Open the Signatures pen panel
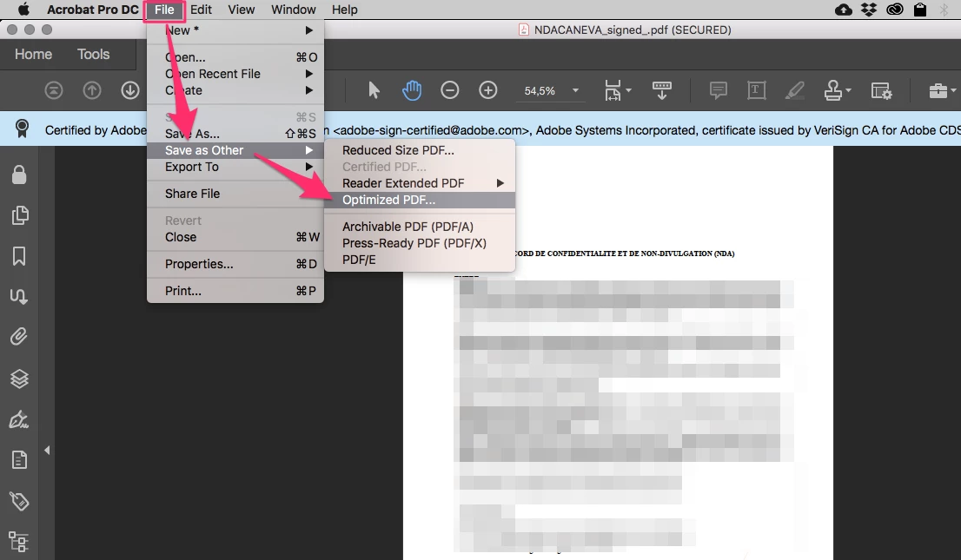Screen dimensions: 961x560 click(x=19, y=419)
